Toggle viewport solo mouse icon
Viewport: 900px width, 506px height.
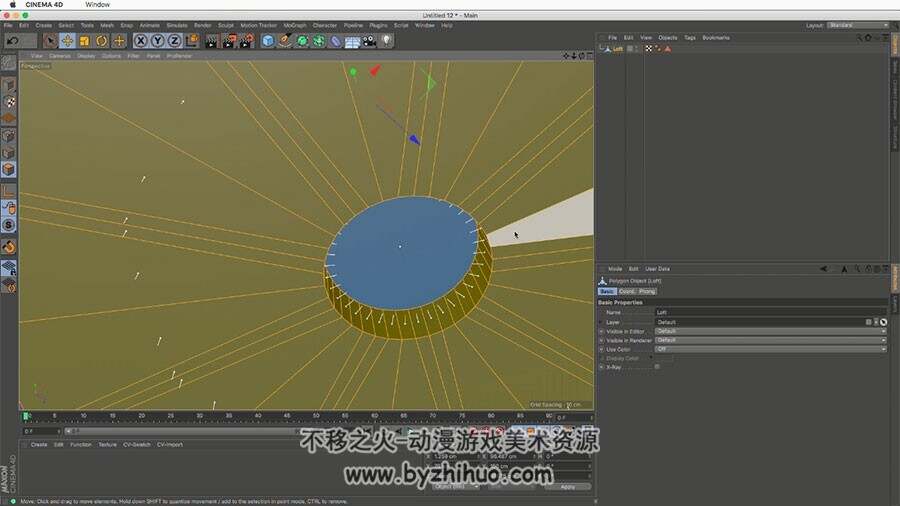tap(9, 208)
